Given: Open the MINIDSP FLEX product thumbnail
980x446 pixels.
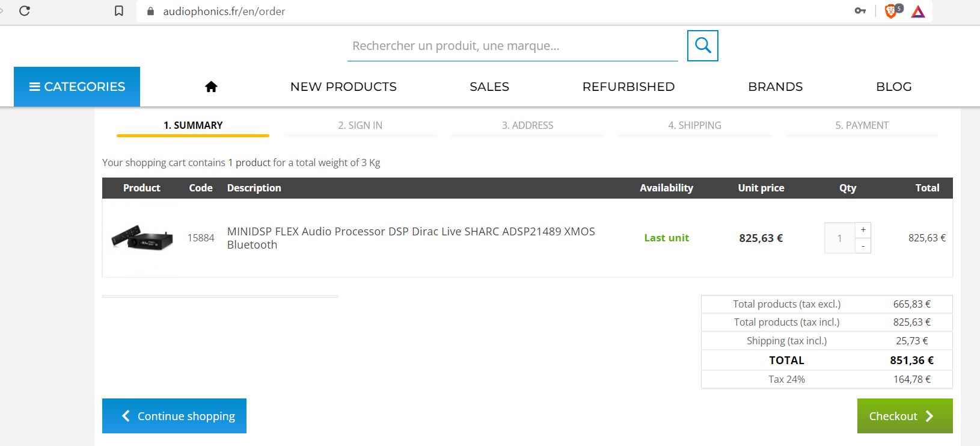Looking at the screenshot, I should pyautogui.click(x=142, y=238).
